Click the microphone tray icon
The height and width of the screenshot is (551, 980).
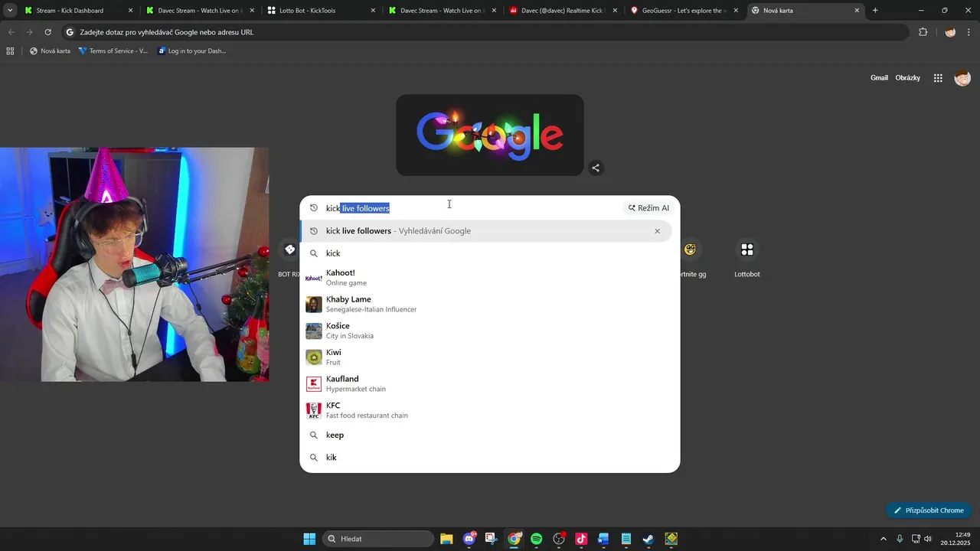click(900, 539)
